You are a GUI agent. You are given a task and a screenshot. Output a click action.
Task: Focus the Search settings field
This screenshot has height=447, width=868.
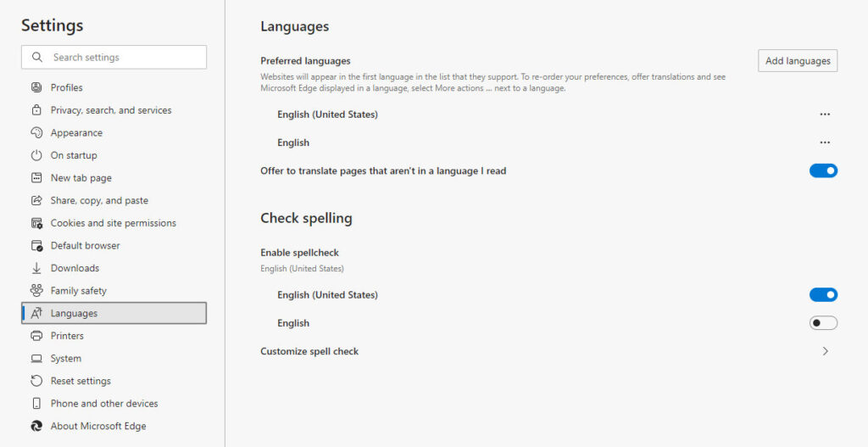click(x=114, y=57)
